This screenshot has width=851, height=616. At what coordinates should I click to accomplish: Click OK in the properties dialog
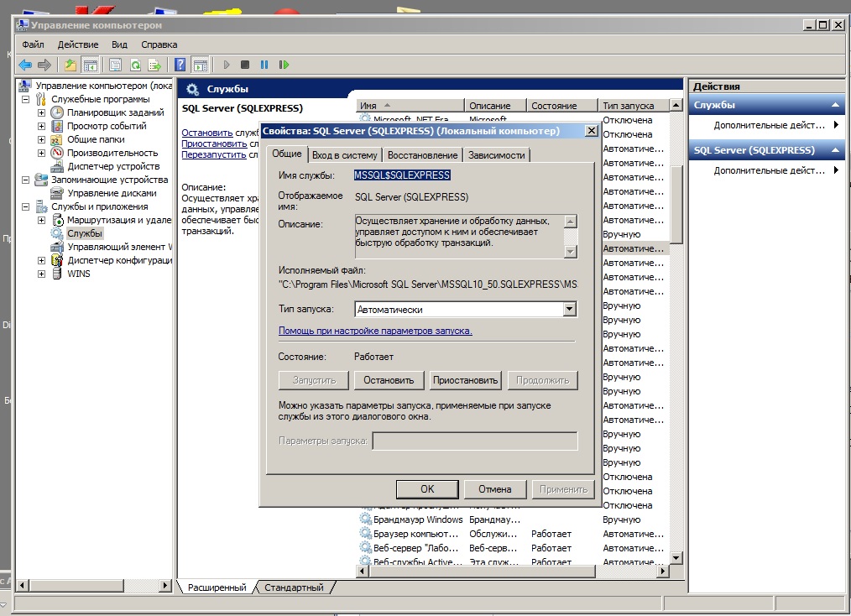click(427, 489)
